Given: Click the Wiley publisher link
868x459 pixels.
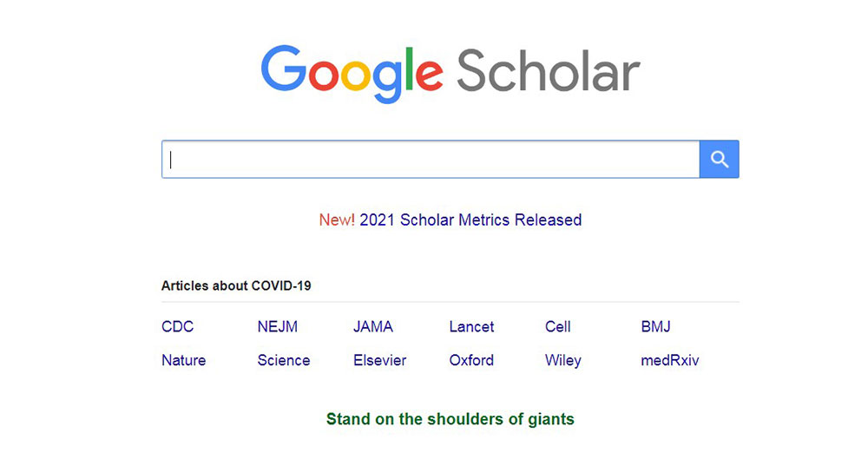Looking at the screenshot, I should coord(563,360).
